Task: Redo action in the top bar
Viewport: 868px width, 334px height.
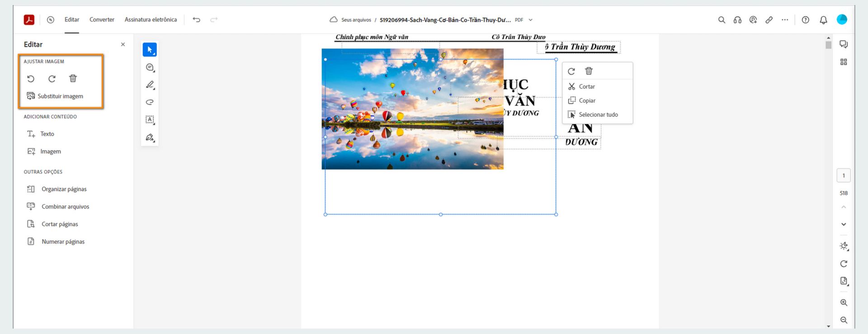Action: click(214, 19)
